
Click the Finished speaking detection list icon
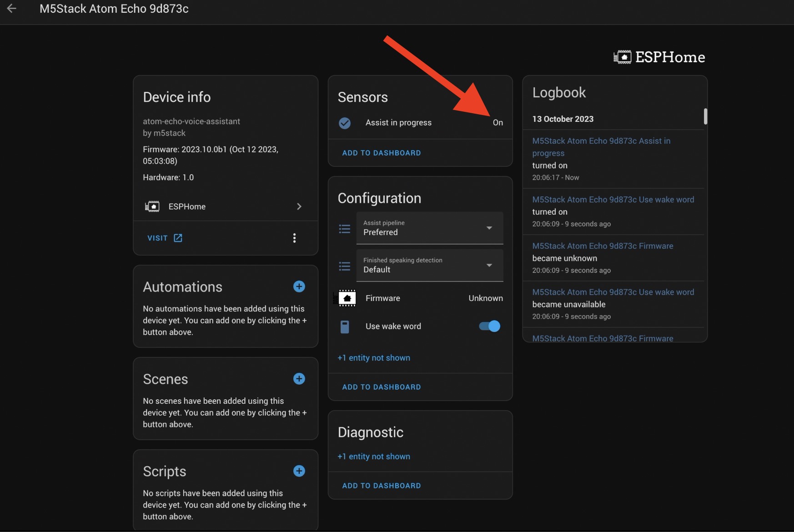point(345,266)
